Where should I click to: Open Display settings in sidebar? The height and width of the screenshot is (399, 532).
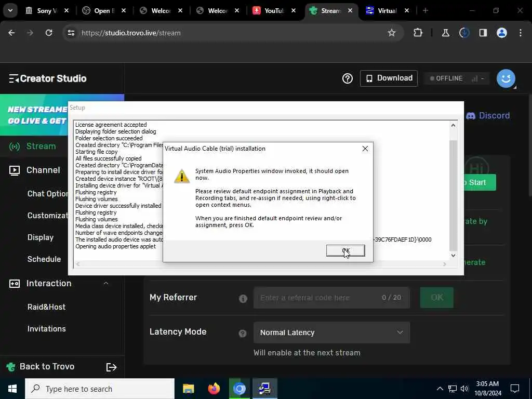41,237
